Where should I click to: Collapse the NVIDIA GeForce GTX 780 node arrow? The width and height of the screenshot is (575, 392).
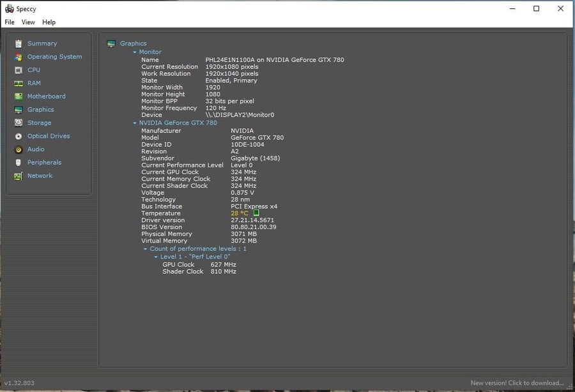point(135,123)
